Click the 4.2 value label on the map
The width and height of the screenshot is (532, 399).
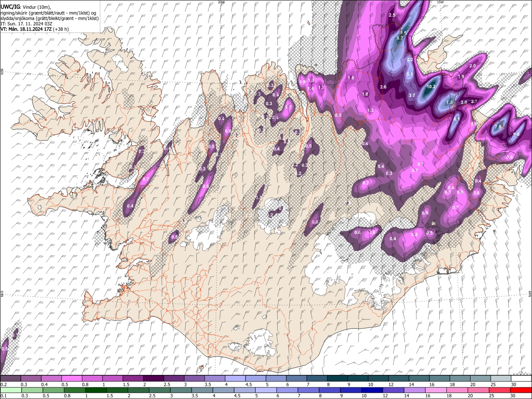(x=410, y=59)
